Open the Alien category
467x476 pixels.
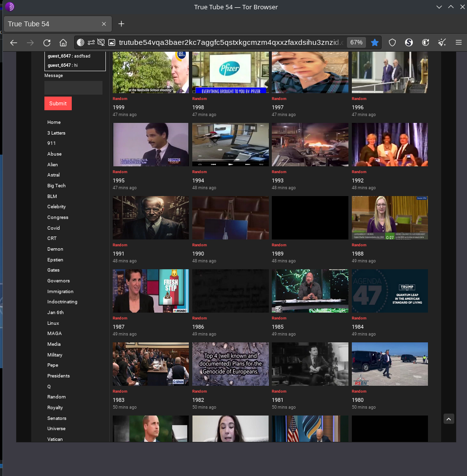coord(52,164)
